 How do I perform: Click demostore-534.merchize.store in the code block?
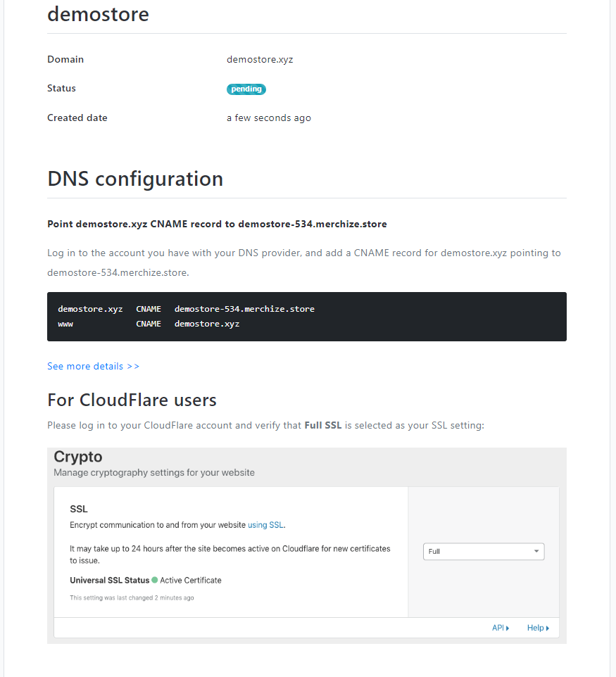(244, 309)
